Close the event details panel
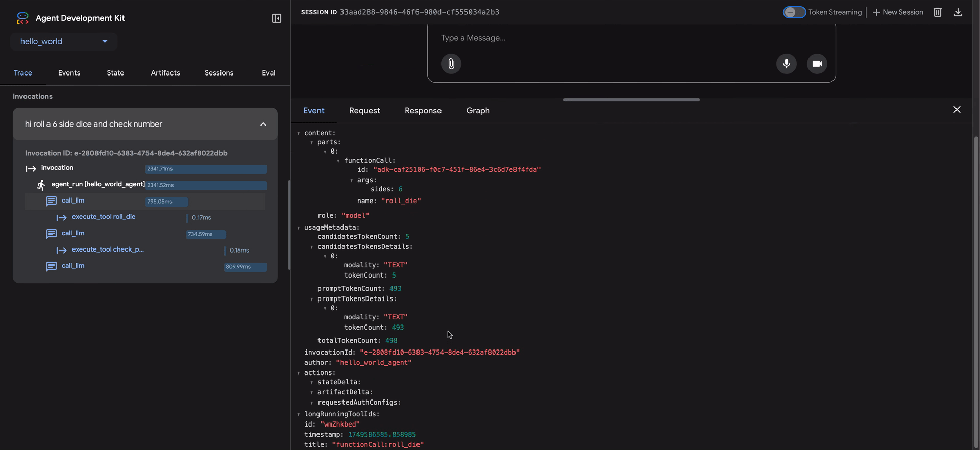 click(x=957, y=110)
